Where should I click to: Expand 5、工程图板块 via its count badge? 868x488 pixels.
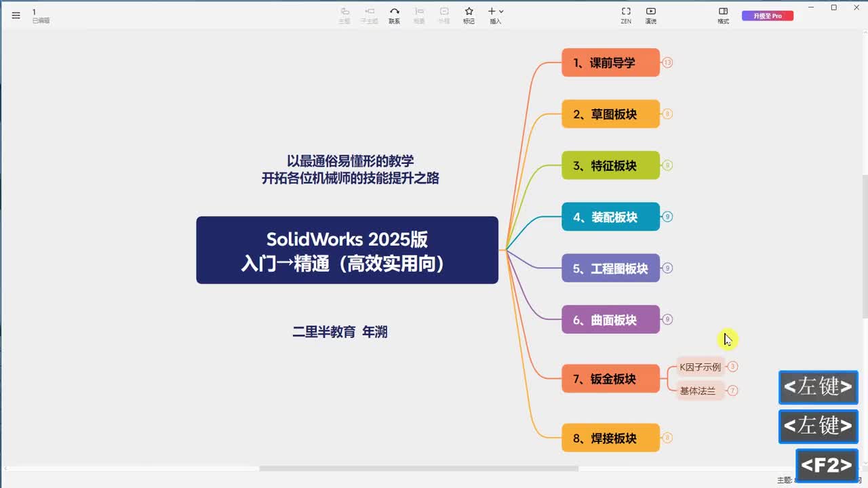point(667,268)
